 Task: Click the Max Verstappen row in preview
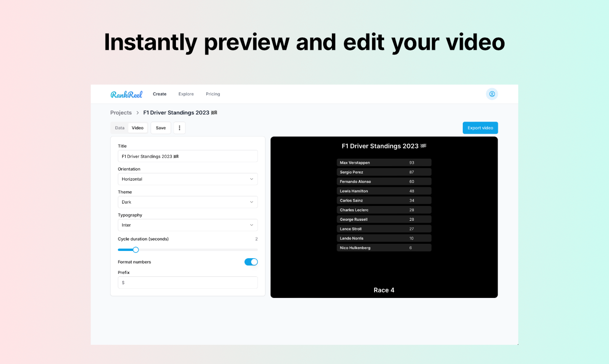384,162
